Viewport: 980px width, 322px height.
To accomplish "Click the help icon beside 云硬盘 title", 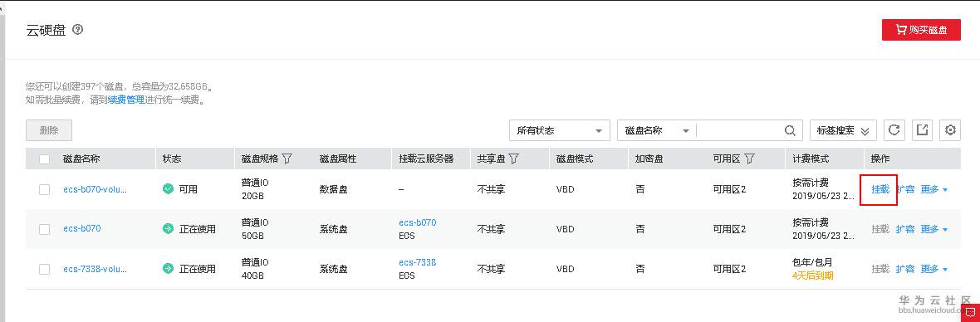I will click(77, 29).
